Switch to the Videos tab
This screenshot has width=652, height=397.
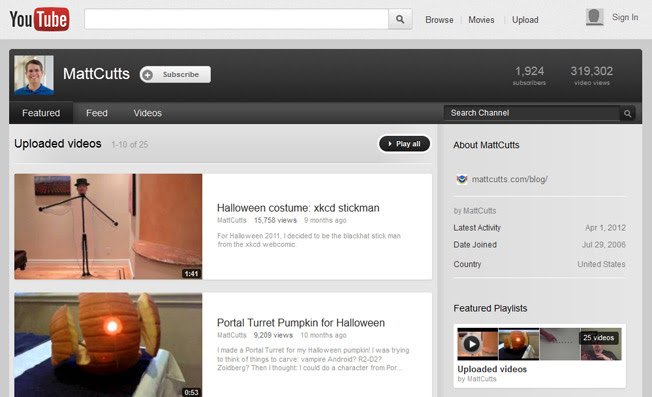(148, 113)
